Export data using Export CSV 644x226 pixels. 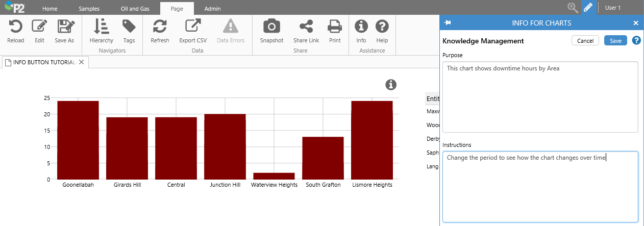192,27
